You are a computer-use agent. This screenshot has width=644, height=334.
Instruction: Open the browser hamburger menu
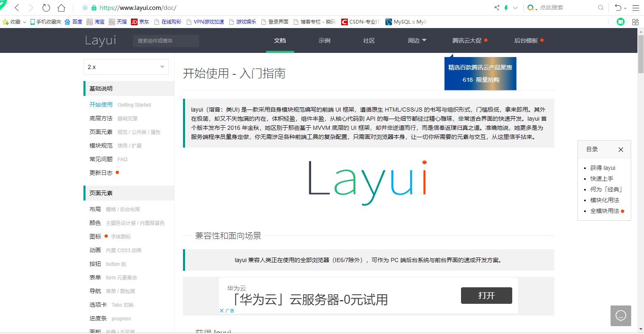(635, 7)
